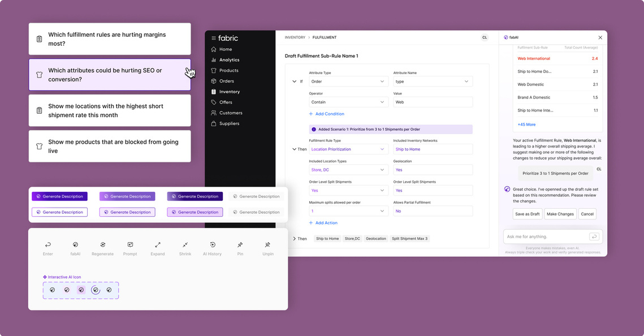Open Included Location Types dropdown, Store, DC
This screenshot has height=336, width=644.
[348, 170]
